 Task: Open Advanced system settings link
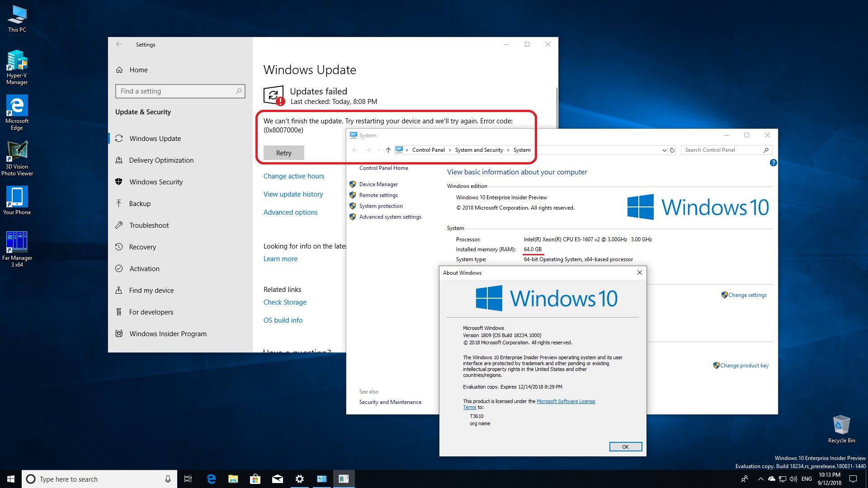390,217
